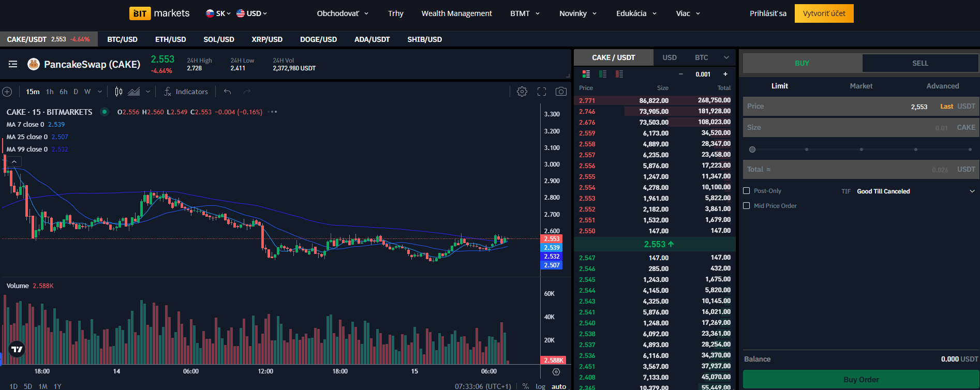
Task: Add a symbol with the compare plus icon
Action: [x=7, y=92]
